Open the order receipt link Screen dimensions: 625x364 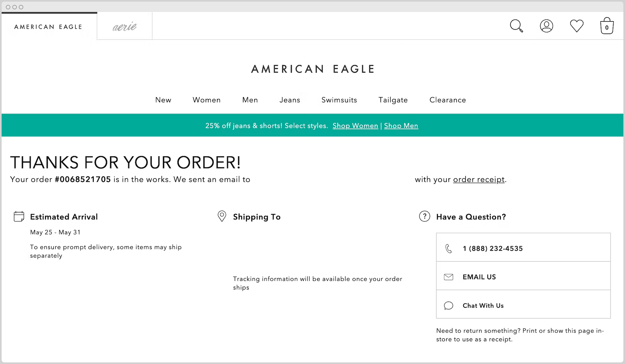[478, 179]
